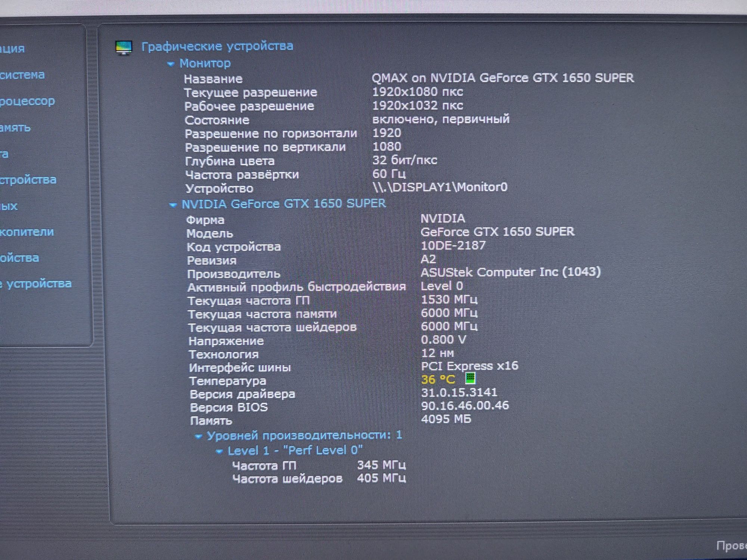This screenshot has height=560, width=747.
Task: Click the Версия драйвера label
Action: (x=242, y=394)
